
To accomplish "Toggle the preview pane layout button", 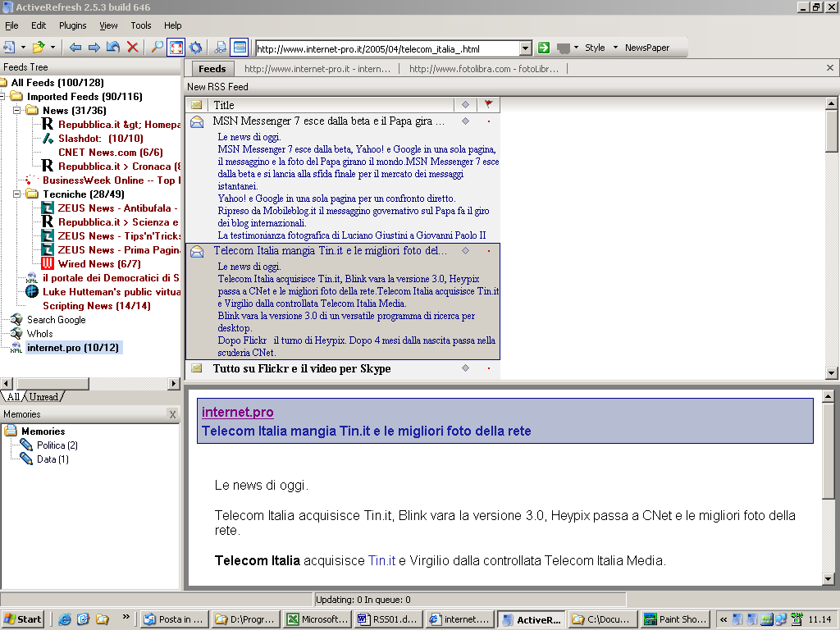I will pyautogui.click(x=240, y=48).
